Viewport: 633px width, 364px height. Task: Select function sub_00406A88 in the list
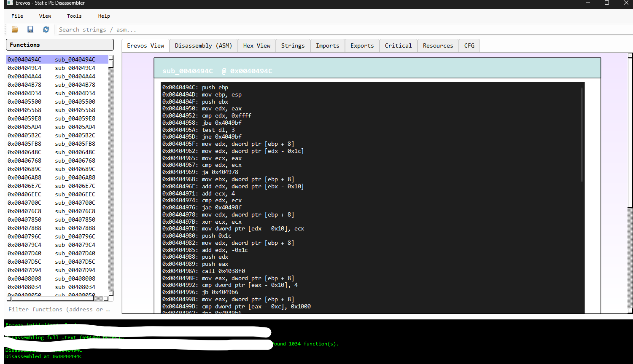(x=57, y=177)
